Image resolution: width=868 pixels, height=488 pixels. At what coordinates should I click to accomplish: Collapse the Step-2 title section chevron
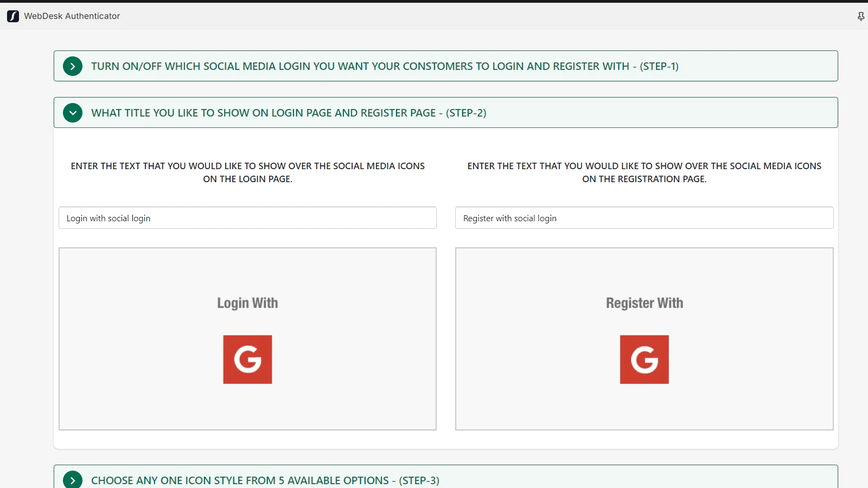pos(73,113)
